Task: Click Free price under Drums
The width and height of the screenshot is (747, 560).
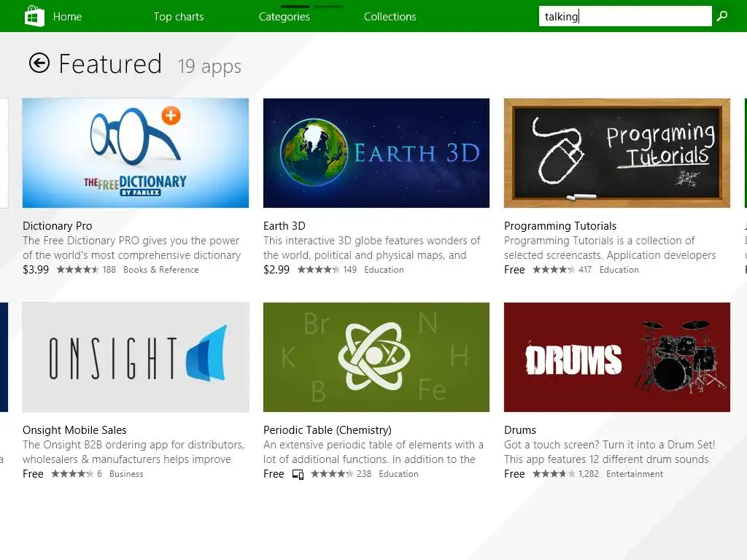Action: point(514,474)
